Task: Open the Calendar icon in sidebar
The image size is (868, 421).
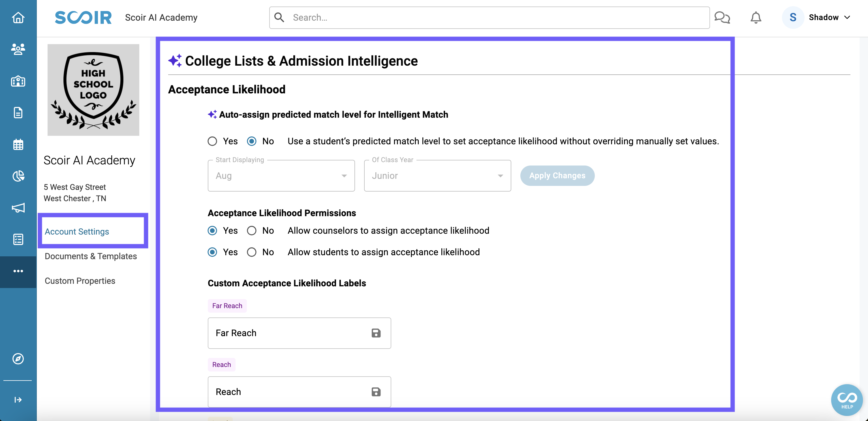Action: pos(18,145)
